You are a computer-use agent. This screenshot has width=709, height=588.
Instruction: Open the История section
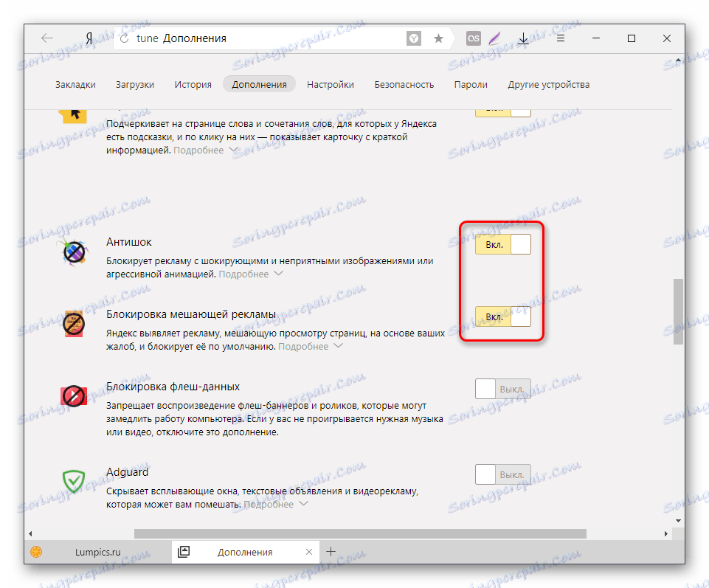193,85
